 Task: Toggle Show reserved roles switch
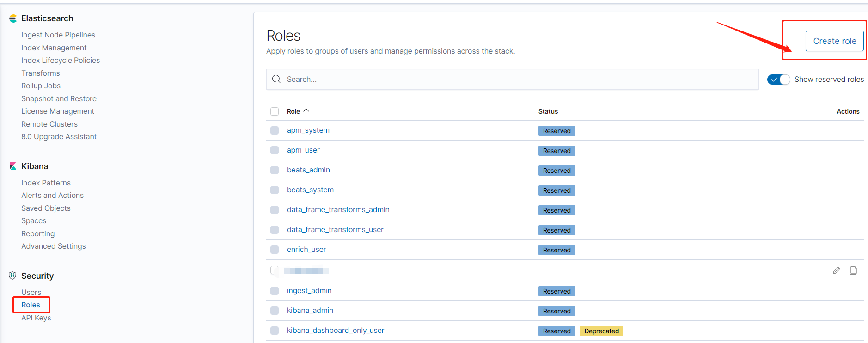click(x=779, y=80)
